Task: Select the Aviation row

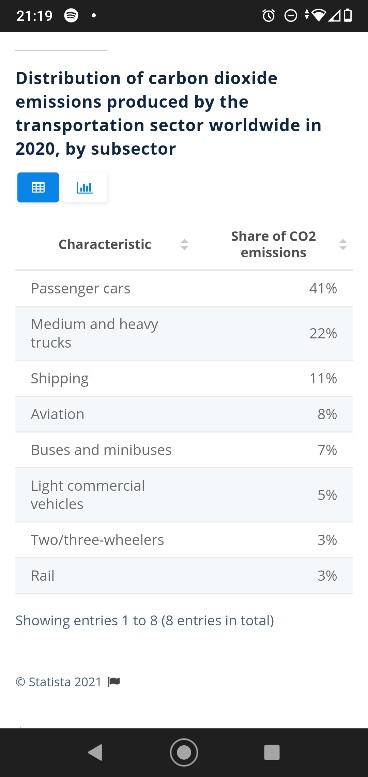Action: tap(184, 414)
